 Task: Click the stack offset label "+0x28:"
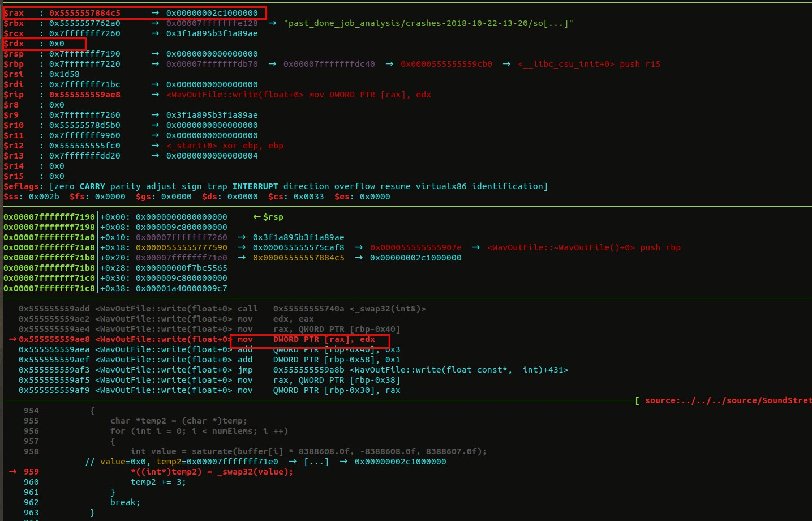[x=115, y=268]
